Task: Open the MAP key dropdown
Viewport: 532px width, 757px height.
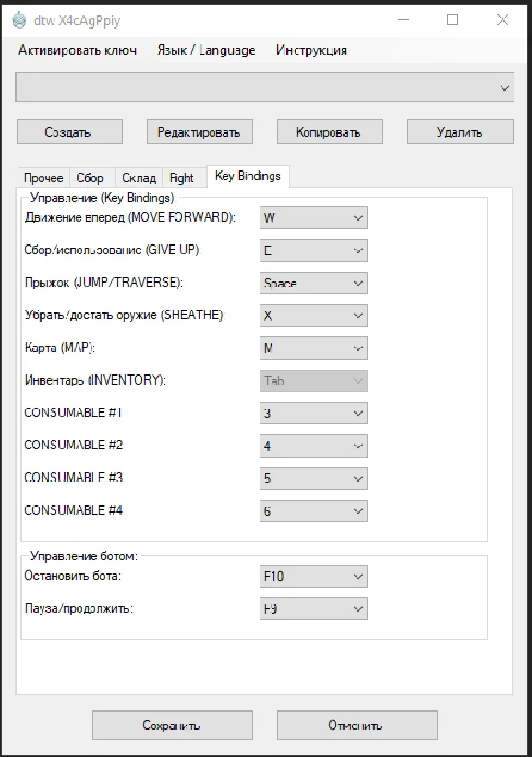Action: click(313, 348)
